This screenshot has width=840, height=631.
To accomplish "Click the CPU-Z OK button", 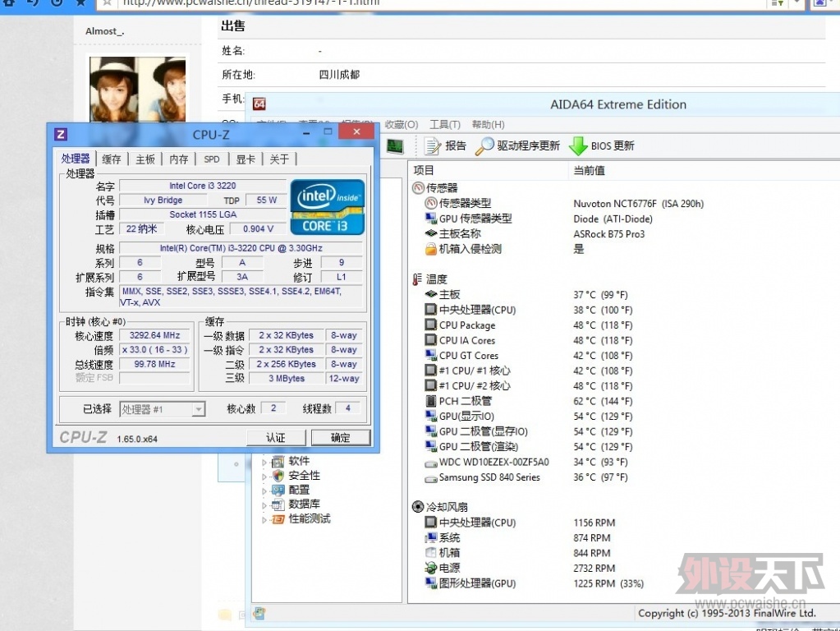I will click(x=341, y=437).
